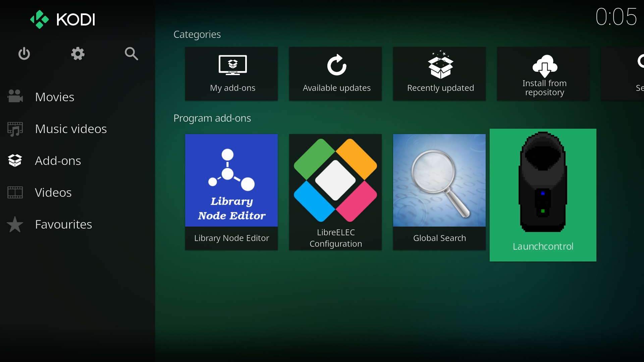The height and width of the screenshot is (362, 644).
Task: Click the Kodi logo
Action: point(63,19)
